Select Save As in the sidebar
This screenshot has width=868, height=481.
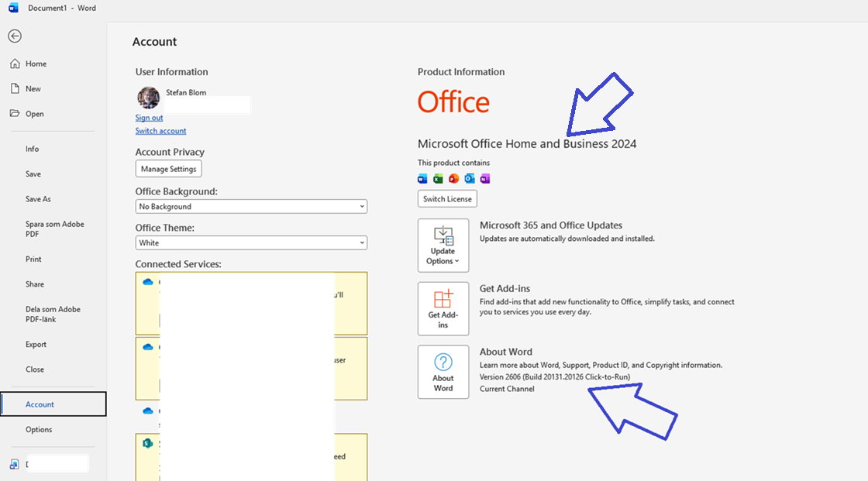[x=38, y=199]
